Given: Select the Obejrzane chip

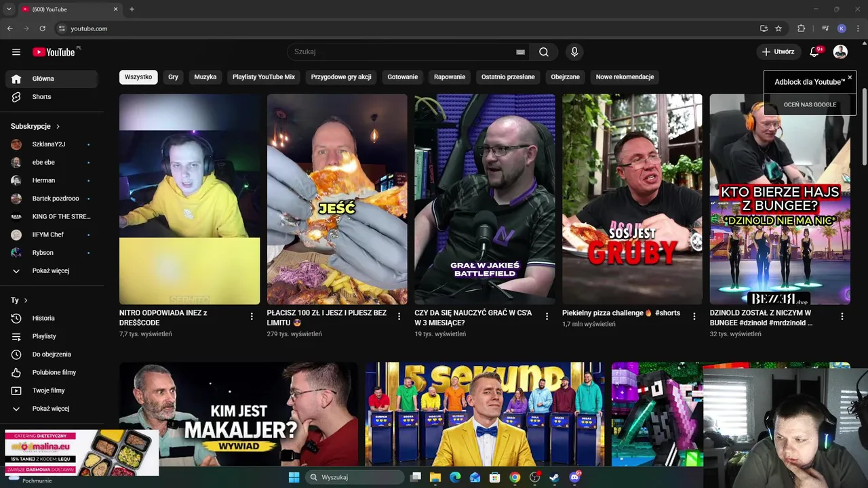Looking at the screenshot, I should pyautogui.click(x=566, y=77).
